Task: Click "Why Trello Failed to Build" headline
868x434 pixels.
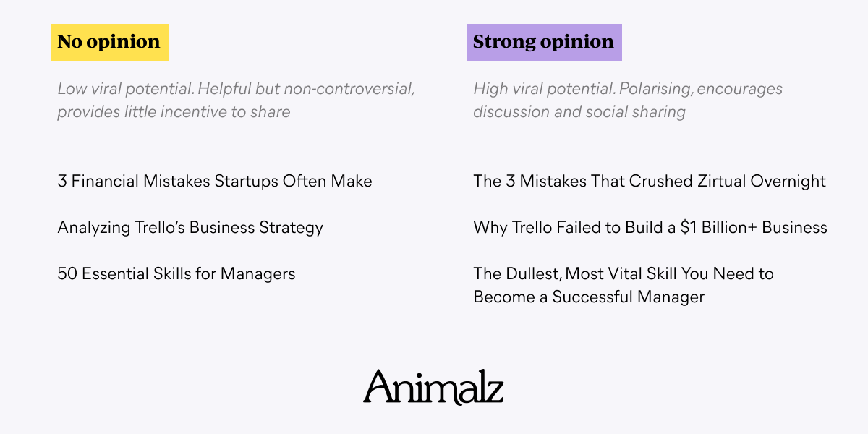Action: [x=650, y=227]
